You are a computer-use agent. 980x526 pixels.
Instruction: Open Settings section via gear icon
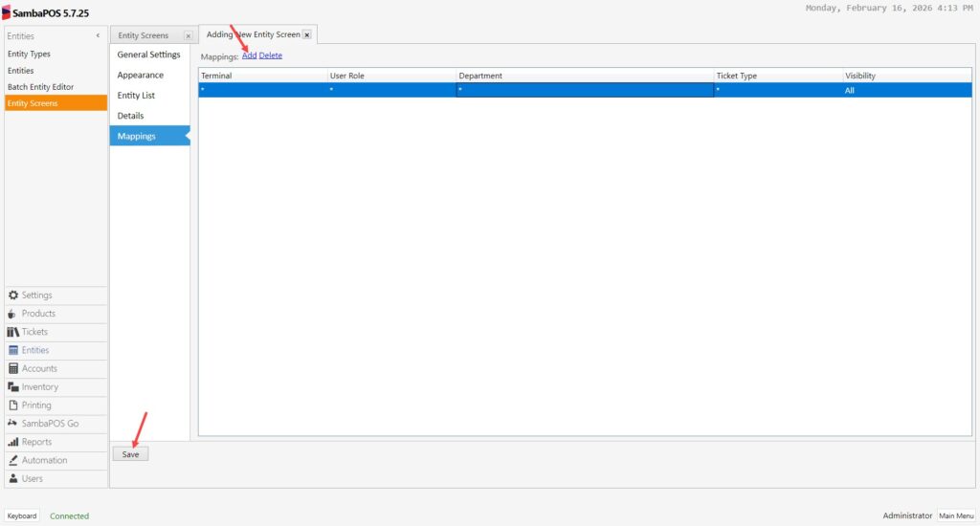click(x=13, y=296)
